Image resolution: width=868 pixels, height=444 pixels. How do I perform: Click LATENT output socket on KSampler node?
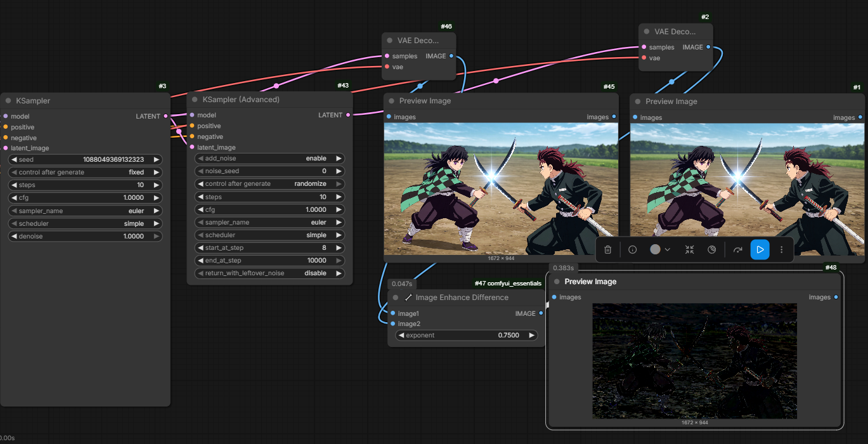pyautogui.click(x=166, y=116)
